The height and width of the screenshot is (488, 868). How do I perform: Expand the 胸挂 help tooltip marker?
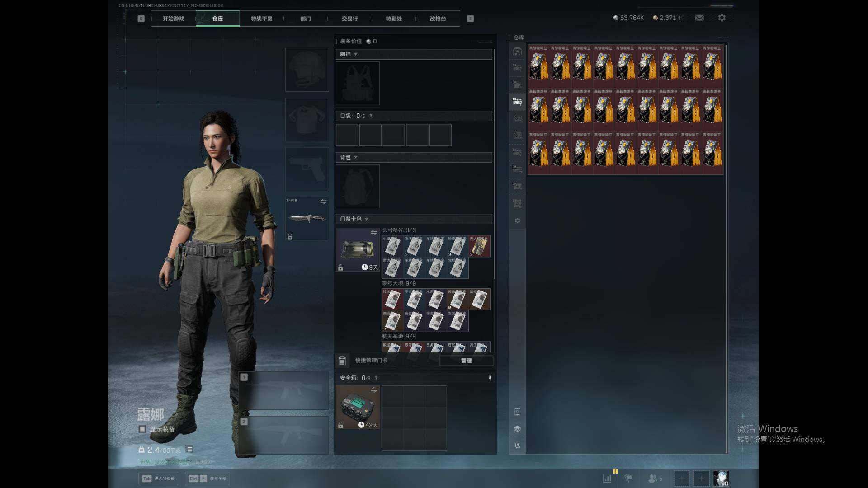355,54
